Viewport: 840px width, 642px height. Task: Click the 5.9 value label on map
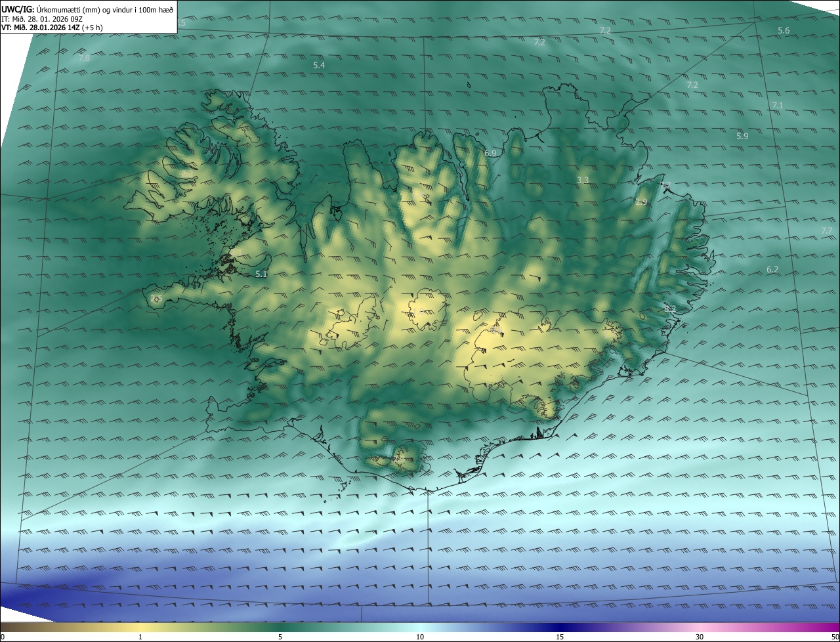click(x=742, y=137)
